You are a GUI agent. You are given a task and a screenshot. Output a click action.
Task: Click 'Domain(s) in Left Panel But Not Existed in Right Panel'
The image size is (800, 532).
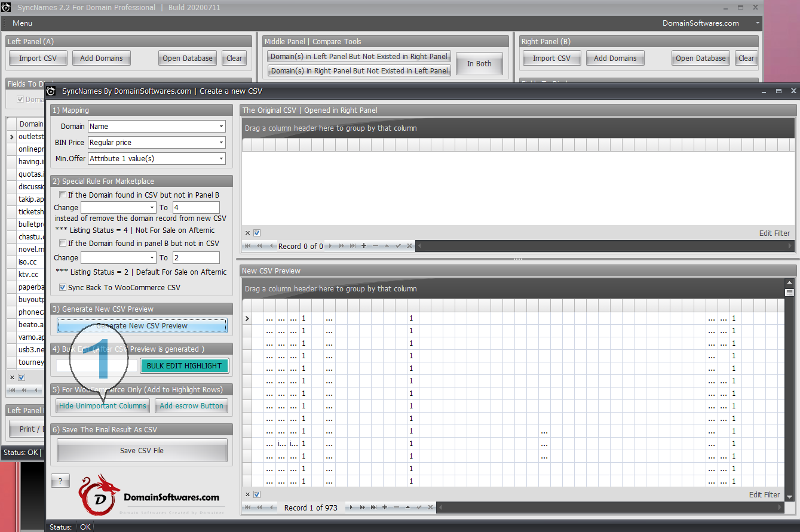tap(358, 57)
